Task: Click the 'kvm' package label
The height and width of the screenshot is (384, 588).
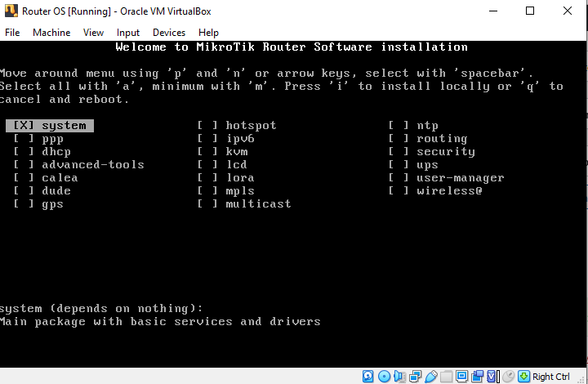Action: point(237,151)
